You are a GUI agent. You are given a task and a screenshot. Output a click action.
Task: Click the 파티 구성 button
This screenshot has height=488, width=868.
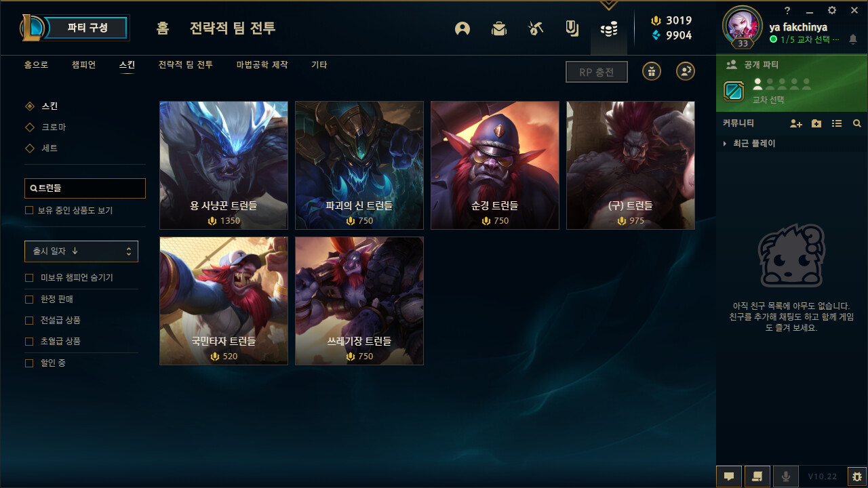pos(87,28)
